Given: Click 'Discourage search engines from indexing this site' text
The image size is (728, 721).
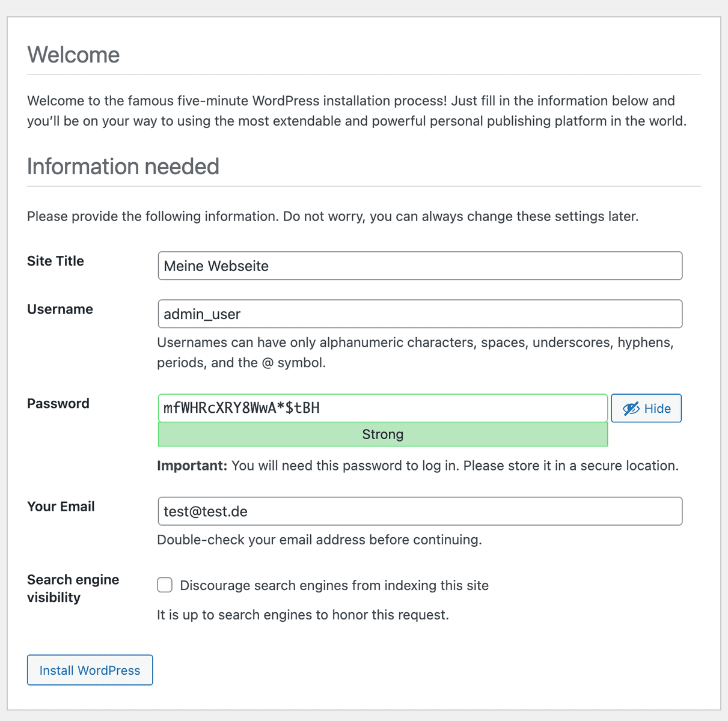Looking at the screenshot, I should [x=334, y=585].
